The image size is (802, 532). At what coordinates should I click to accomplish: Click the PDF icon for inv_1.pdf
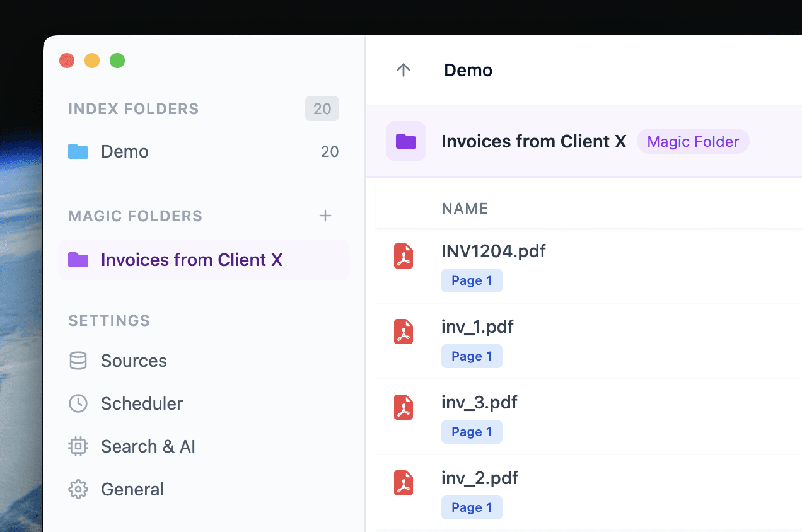pos(404,332)
